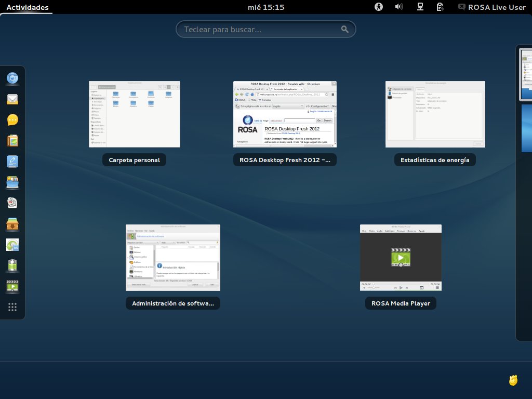Screen dimensions: 532x399
Task: Select the Administración de software window thumbnail
Action: point(173,258)
